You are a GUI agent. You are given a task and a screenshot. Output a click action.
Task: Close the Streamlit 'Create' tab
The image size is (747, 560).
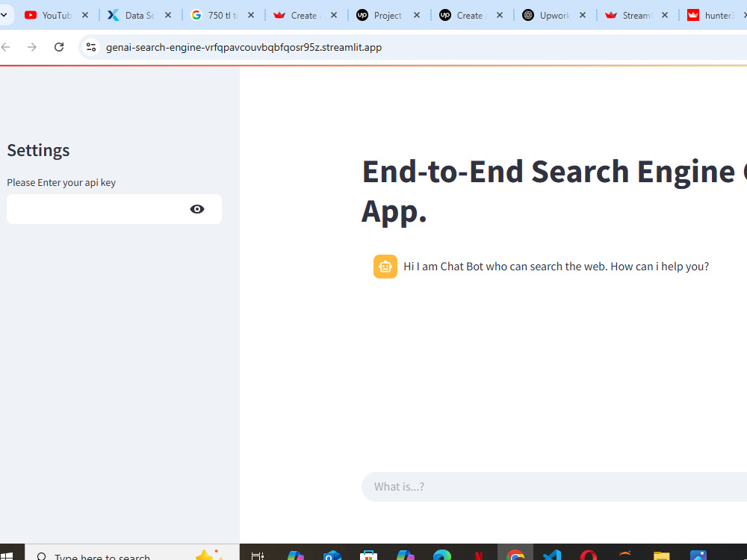[334, 15]
